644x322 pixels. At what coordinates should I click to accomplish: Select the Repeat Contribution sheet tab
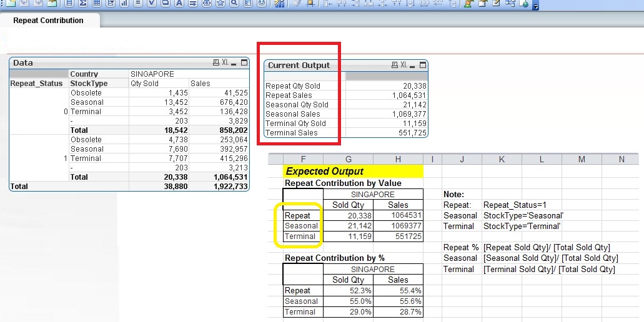coord(49,20)
